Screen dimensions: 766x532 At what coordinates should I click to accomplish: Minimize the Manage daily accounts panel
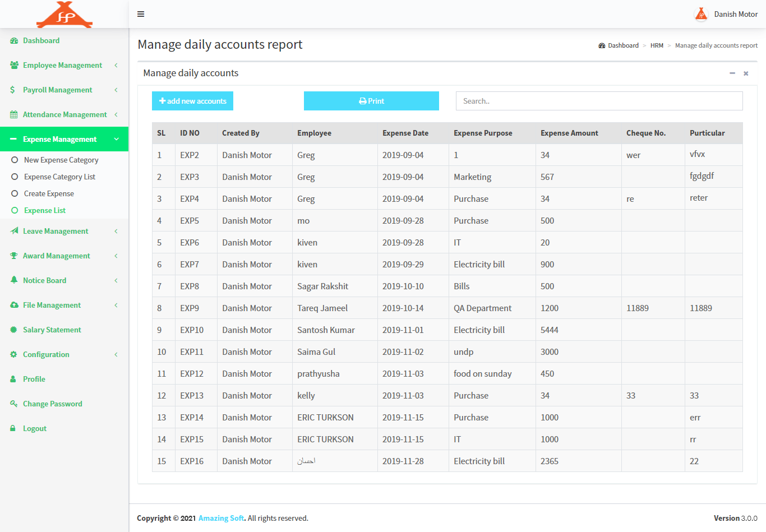point(732,73)
